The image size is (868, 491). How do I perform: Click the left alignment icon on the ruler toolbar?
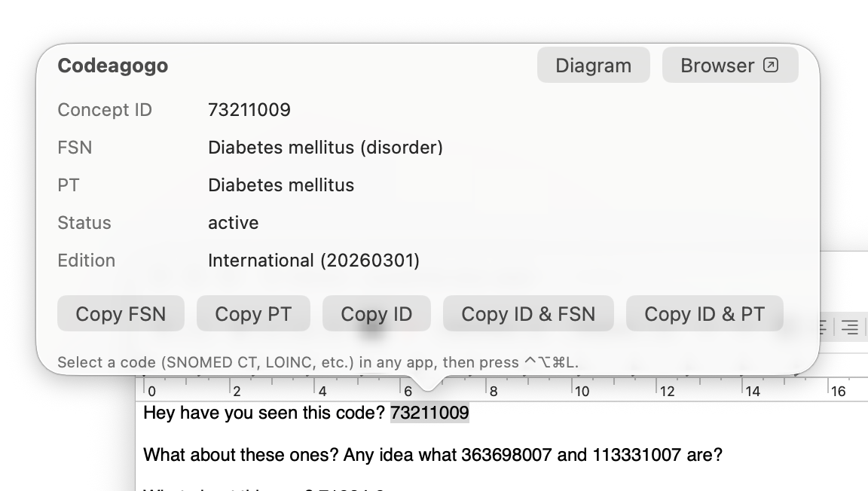821,329
